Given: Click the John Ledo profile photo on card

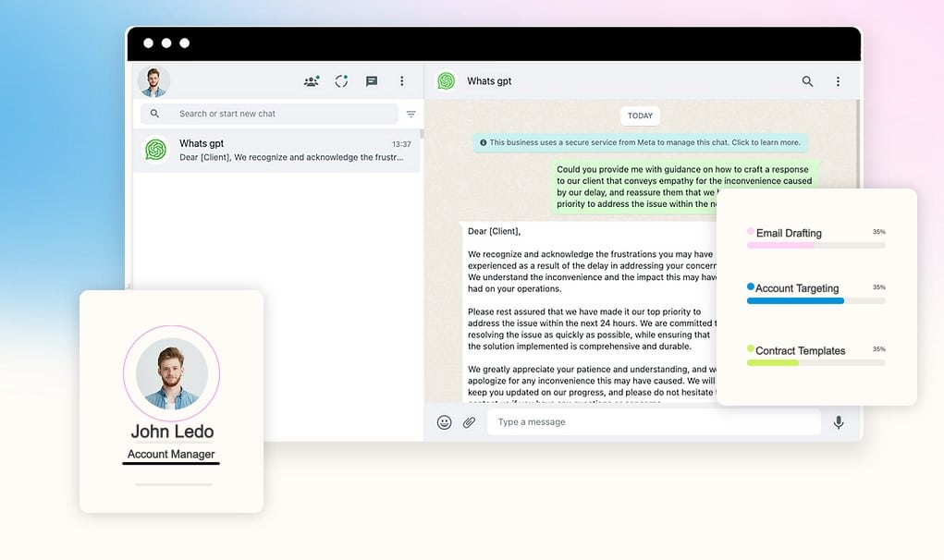Looking at the screenshot, I should tap(172, 373).
